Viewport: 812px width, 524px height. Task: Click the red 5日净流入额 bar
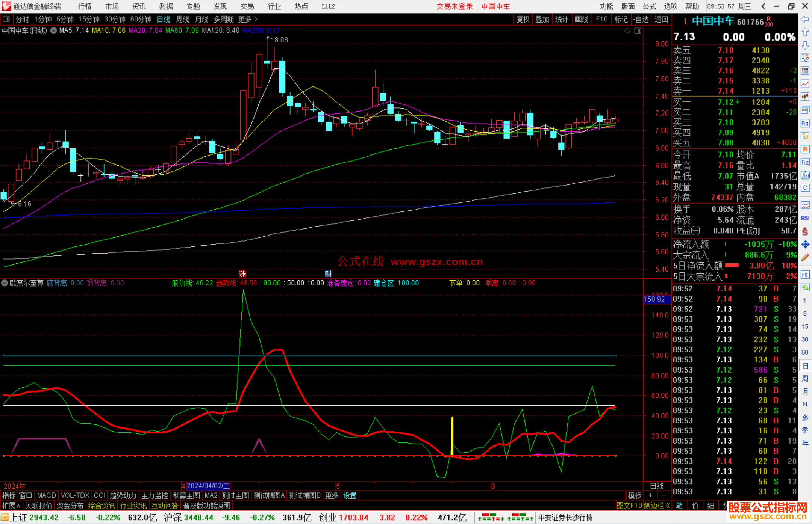[732, 266]
